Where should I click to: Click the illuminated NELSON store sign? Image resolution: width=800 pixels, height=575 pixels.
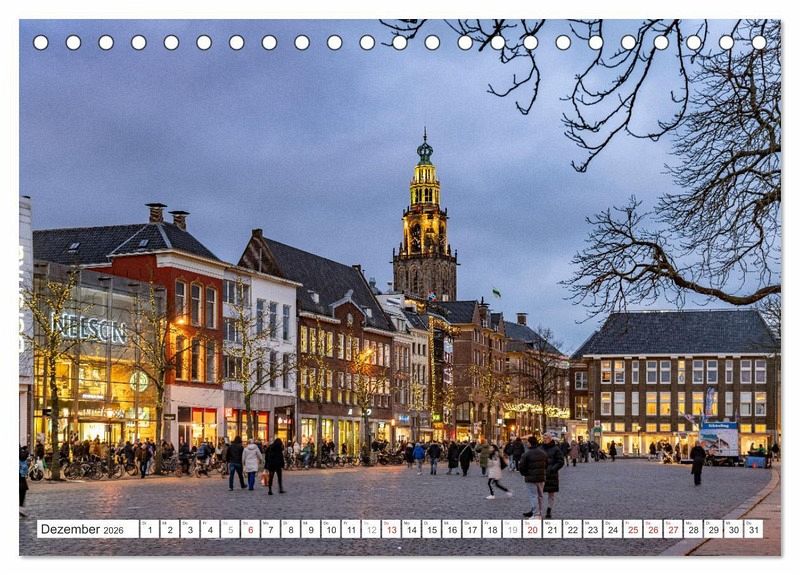click(x=88, y=327)
